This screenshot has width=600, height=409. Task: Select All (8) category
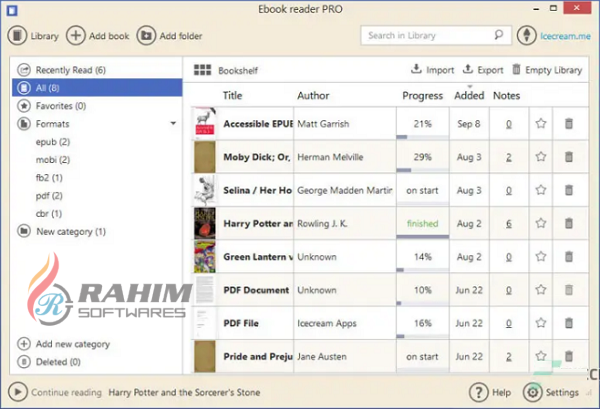(97, 88)
